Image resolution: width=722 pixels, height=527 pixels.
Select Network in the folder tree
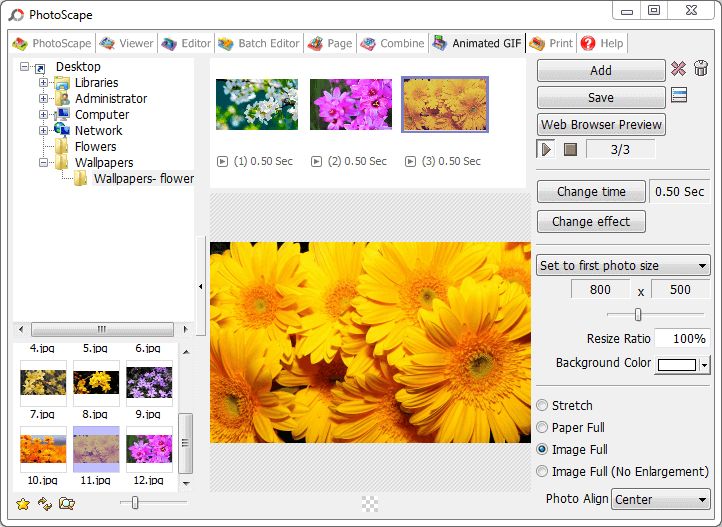pos(99,131)
